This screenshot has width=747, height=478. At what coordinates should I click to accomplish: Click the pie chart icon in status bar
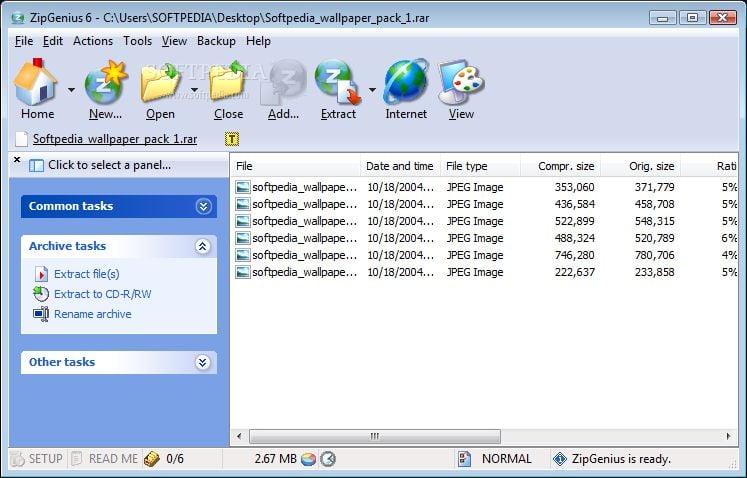click(309, 459)
